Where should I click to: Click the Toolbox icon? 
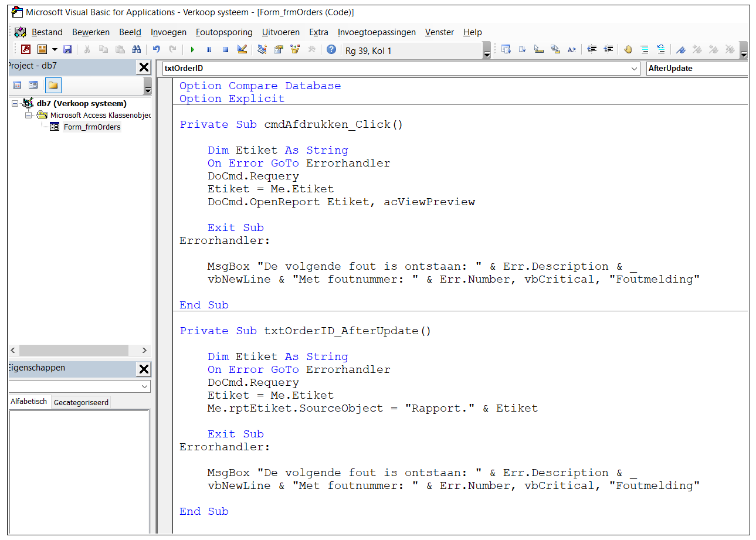pos(311,50)
